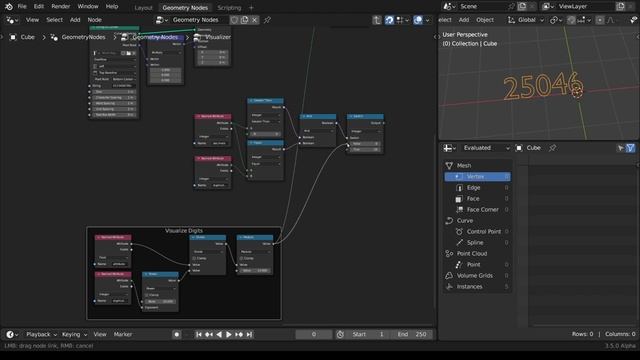Open Evaluated object mode dropdown
Viewport: 640px width, 360px height.
click(486, 148)
